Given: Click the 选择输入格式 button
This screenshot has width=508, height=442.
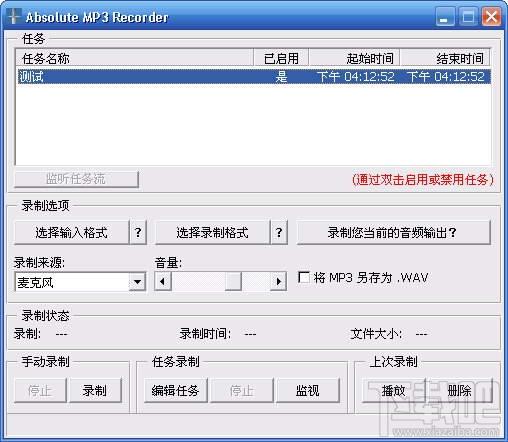Looking at the screenshot, I should point(72,232).
